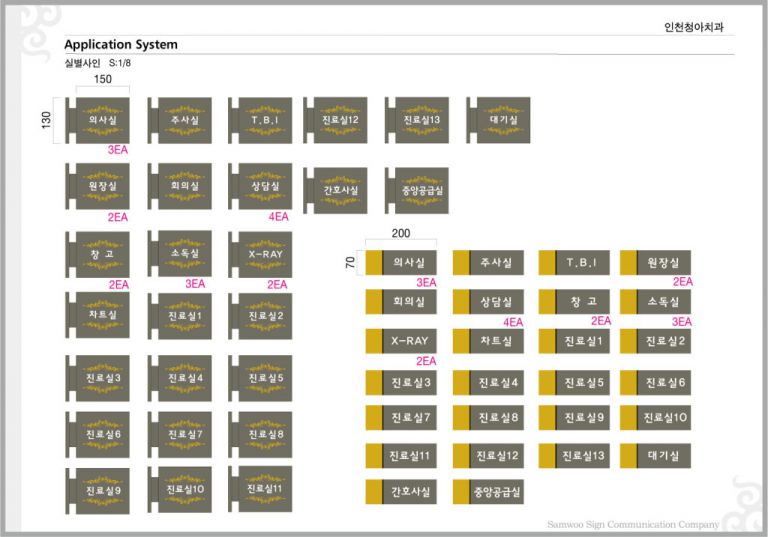
Task: Select the yellow-tab 간호사실 bar sign
Action: [401, 492]
